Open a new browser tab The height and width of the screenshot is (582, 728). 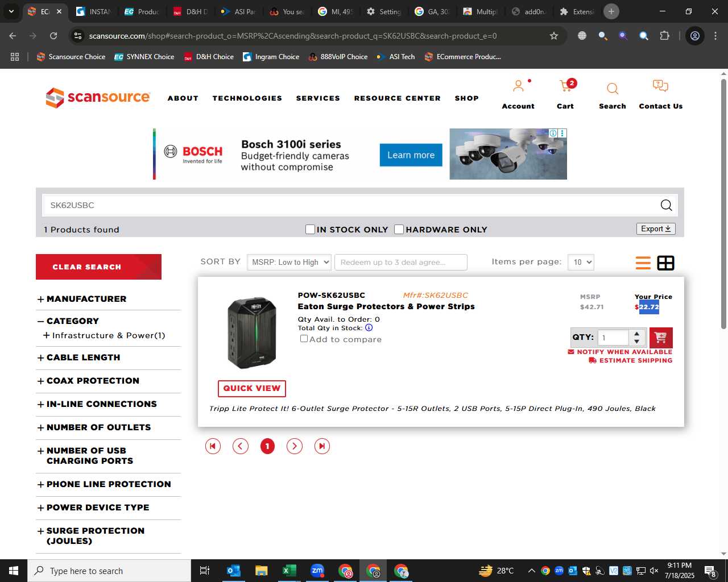tap(611, 11)
